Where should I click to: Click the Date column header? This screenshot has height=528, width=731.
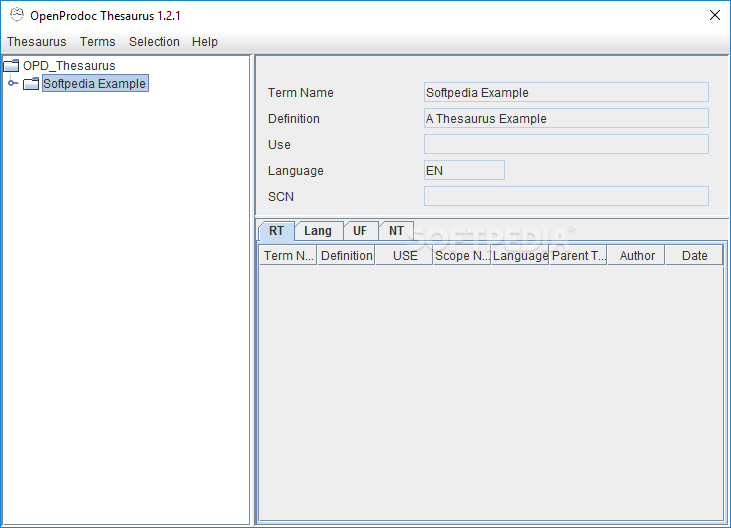point(694,255)
